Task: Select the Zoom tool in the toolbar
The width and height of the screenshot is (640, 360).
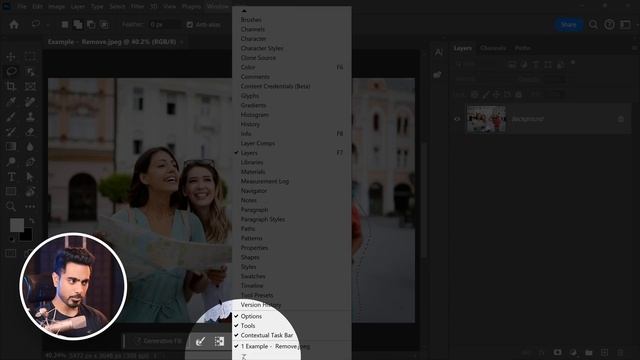Action: click(11, 207)
